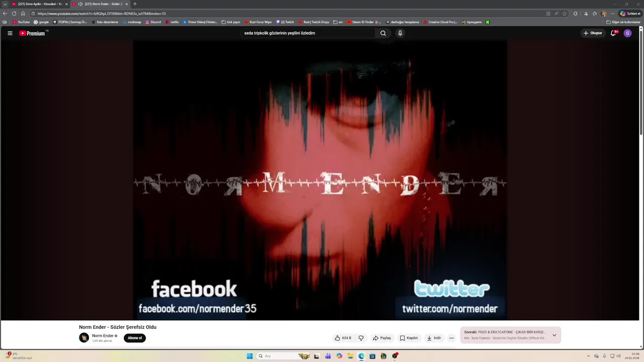Click the YouTube search magnifier button
Image resolution: width=644 pixels, height=362 pixels.
[x=383, y=33]
